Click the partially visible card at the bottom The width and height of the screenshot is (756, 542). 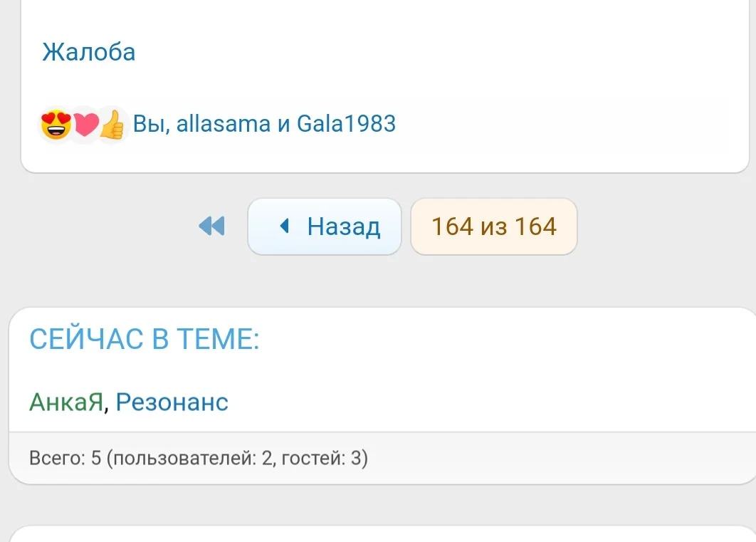[x=382, y=533]
